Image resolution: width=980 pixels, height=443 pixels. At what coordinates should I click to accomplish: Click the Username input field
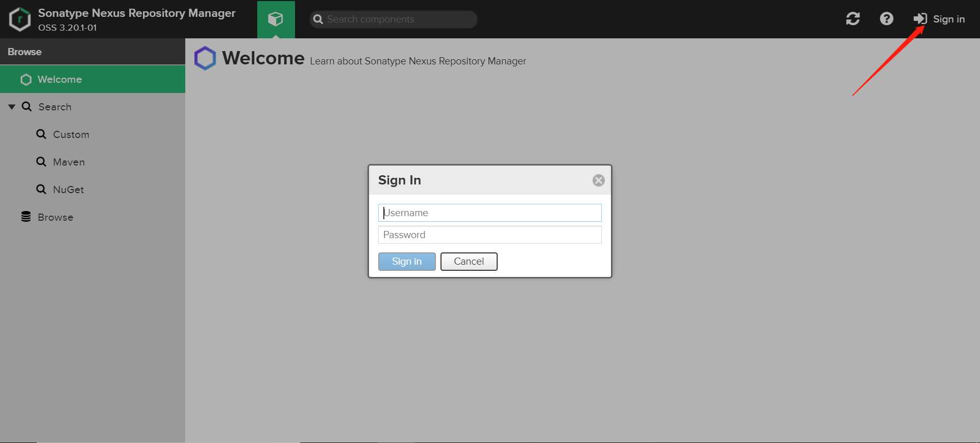(490, 213)
